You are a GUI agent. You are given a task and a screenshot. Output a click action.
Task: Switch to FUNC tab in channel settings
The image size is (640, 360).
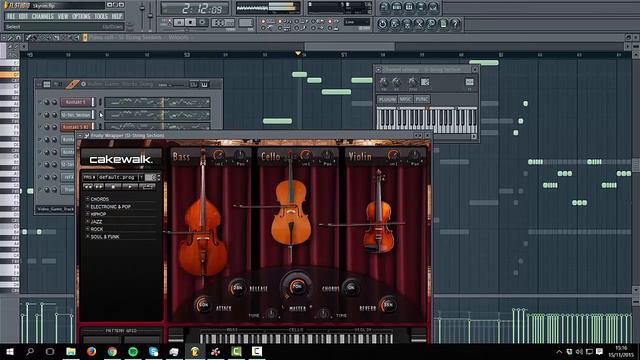(x=422, y=99)
